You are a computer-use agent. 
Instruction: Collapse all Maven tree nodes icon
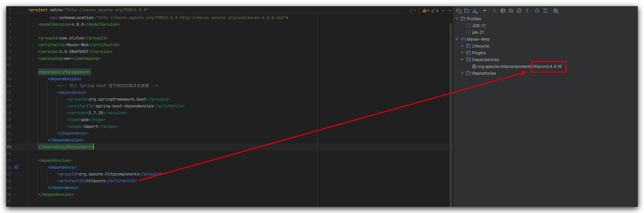pos(527,11)
